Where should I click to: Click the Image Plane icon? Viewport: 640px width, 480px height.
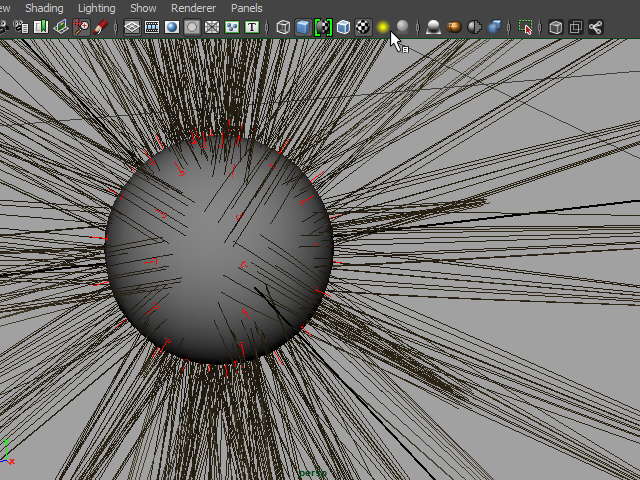click(x=61, y=27)
